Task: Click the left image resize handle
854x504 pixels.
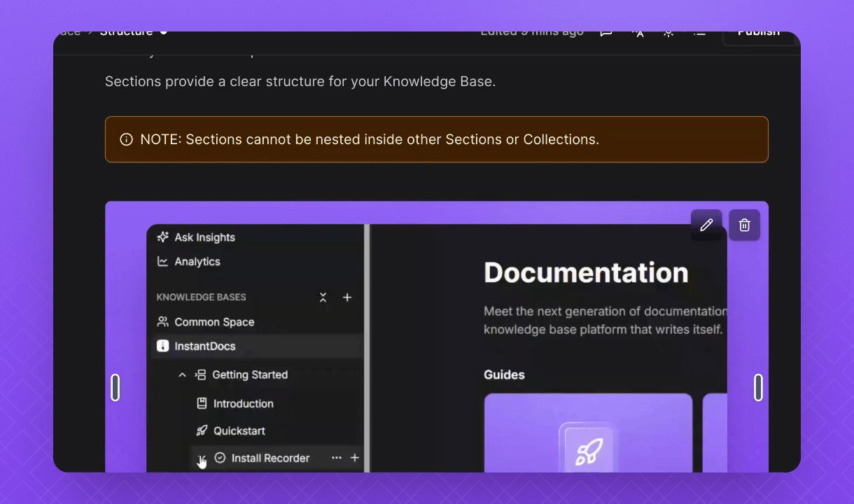Action: tap(115, 387)
